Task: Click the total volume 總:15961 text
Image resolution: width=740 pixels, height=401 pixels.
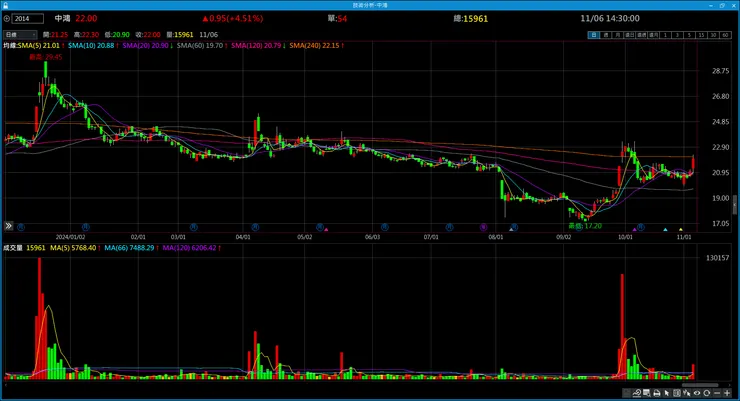Action: pos(471,19)
